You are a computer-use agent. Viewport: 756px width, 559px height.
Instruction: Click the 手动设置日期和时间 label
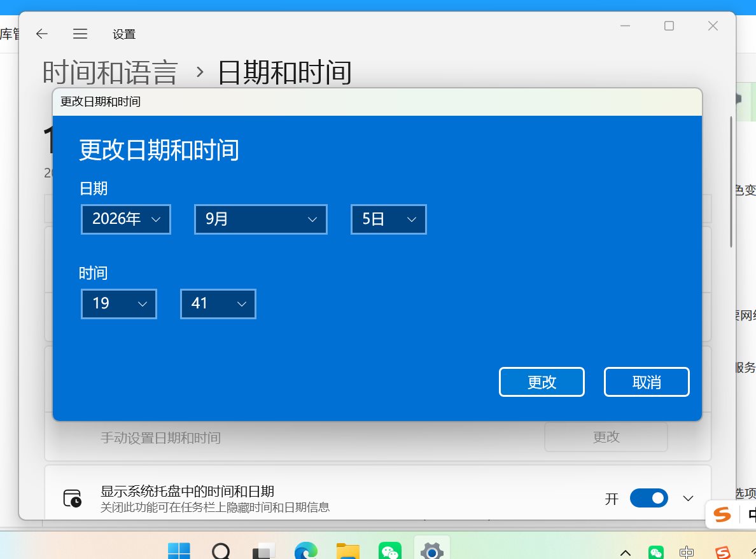tap(160, 438)
